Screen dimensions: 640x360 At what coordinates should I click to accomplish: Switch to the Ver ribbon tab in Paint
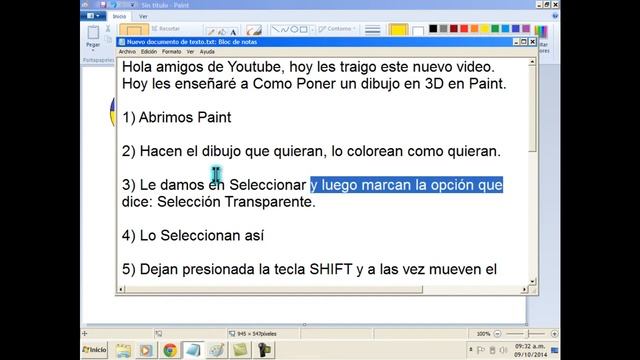[x=143, y=16]
